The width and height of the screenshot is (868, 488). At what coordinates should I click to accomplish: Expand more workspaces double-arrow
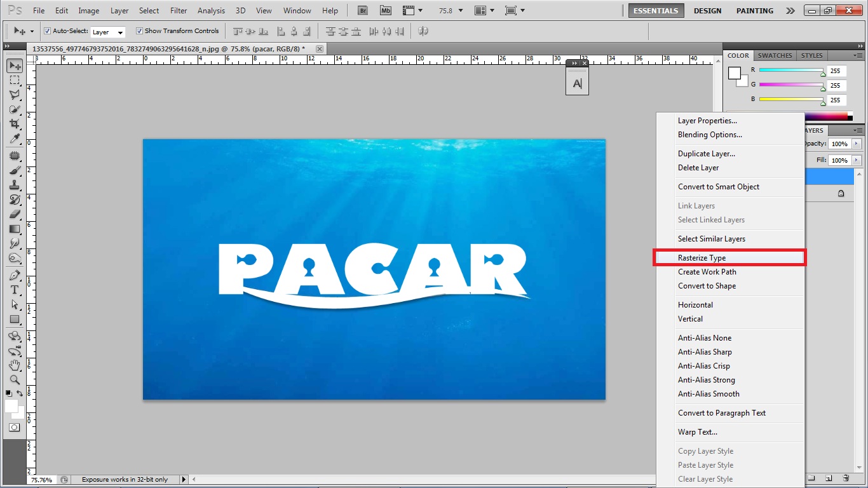pyautogui.click(x=790, y=11)
